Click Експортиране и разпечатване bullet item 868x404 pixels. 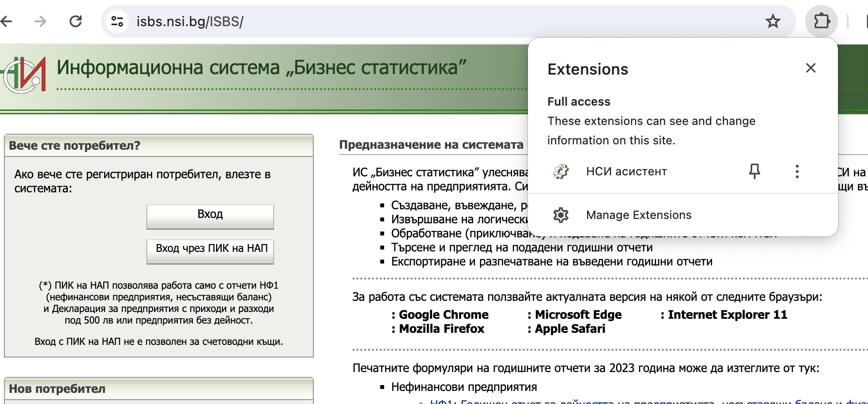pos(552,262)
